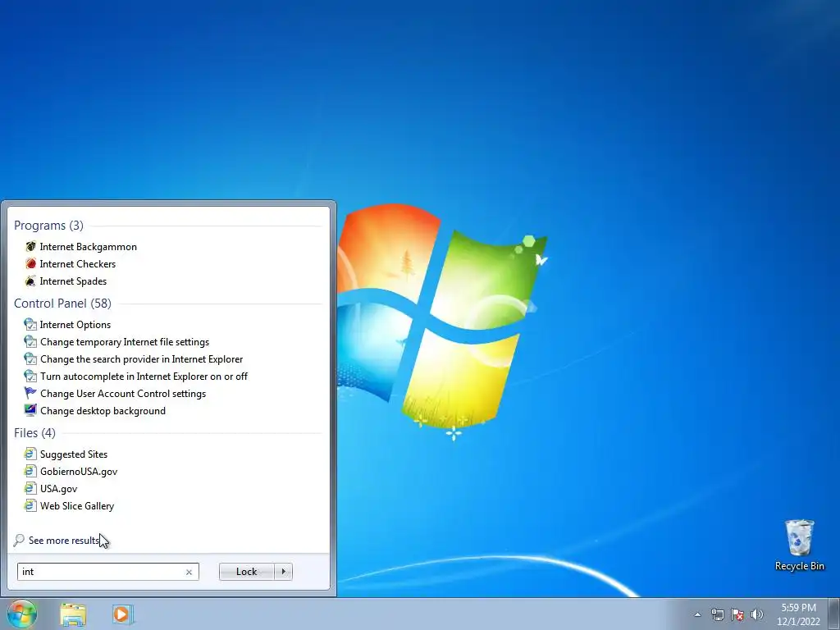Click the Windows Start orb
Image resolution: width=840 pixels, height=630 pixels.
[22, 614]
